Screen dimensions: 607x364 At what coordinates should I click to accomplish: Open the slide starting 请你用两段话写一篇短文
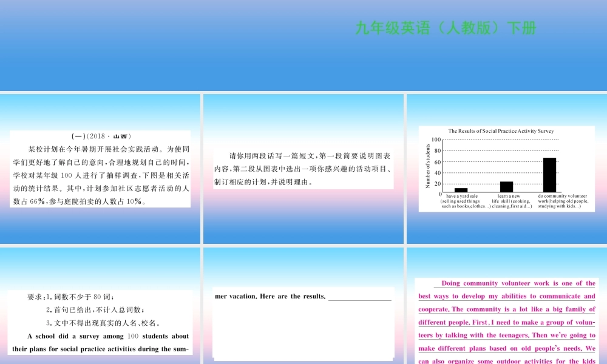point(303,169)
